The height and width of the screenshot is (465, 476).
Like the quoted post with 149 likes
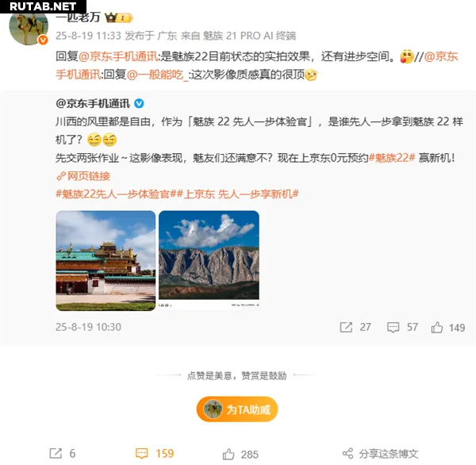click(x=436, y=328)
